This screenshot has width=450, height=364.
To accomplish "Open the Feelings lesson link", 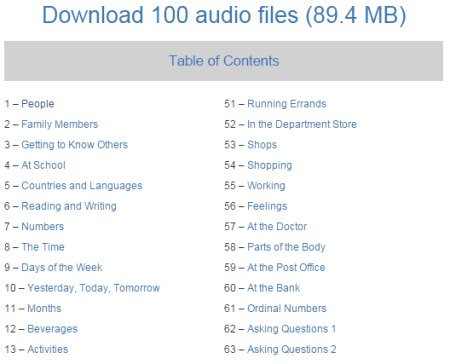I will click(267, 206).
